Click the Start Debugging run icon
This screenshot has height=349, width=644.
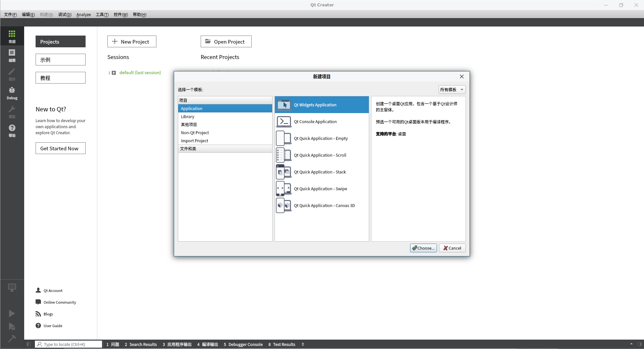click(12, 327)
